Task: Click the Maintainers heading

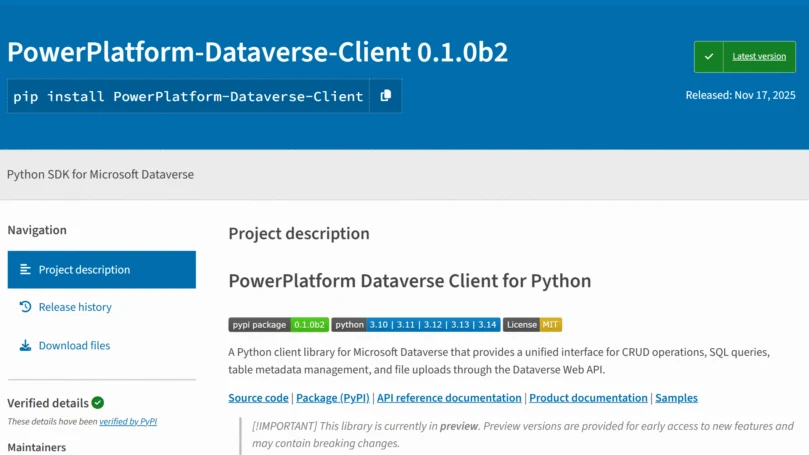Action: point(37,447)
